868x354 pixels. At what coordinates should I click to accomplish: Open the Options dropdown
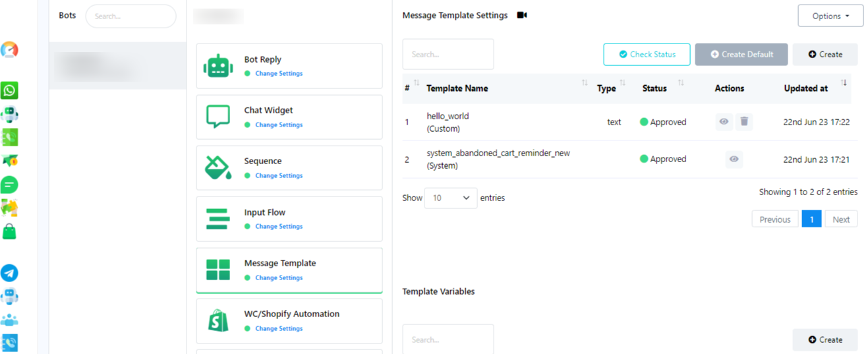tap(830, 16)
